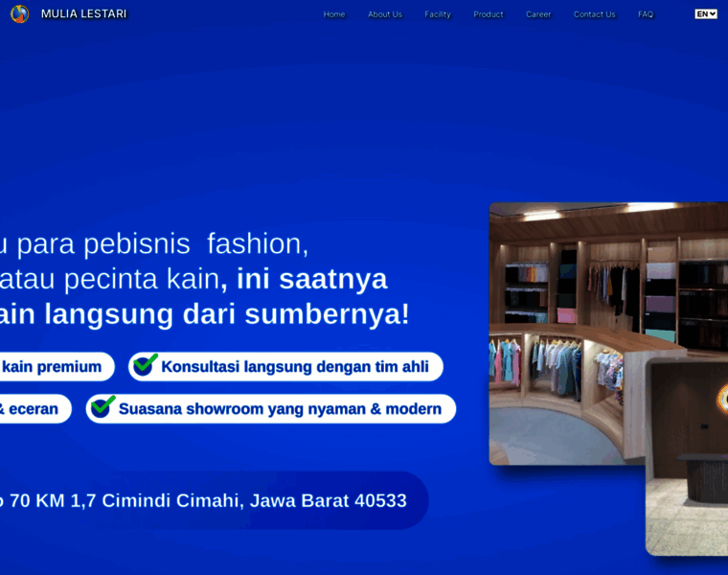
Task: Click the 'langsung dari sumbernya!' headline text
Action: click(x=227, y=314)
